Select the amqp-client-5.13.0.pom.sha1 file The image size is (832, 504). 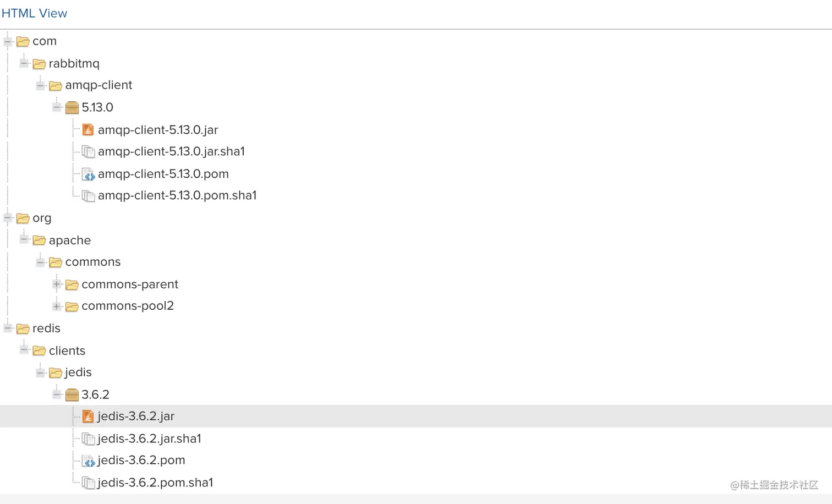coord(177,195)
